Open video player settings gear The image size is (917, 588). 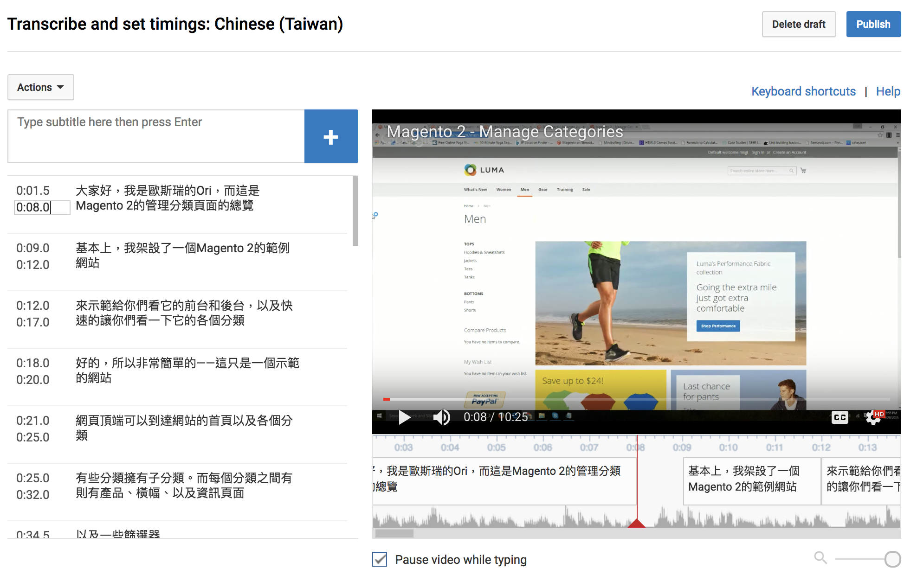[x=873, y=417]
